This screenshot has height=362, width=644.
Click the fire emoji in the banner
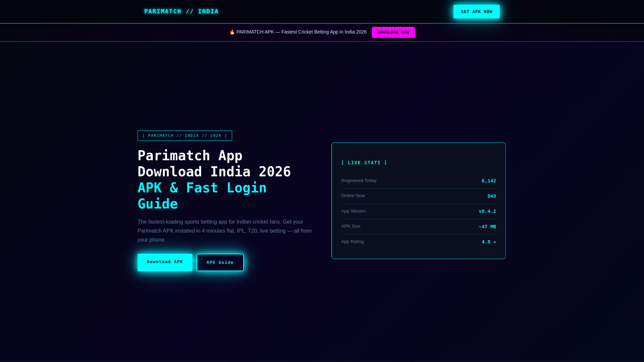(x=232, y=32)
